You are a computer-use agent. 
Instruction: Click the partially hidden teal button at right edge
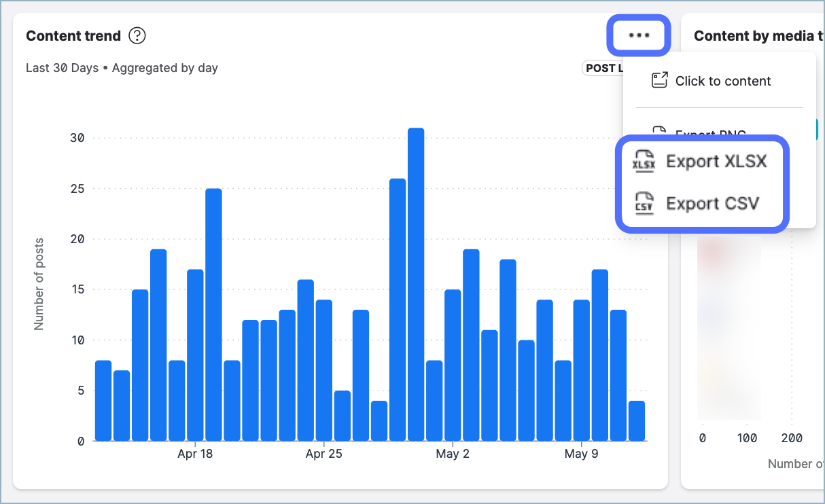pos(819,129)
